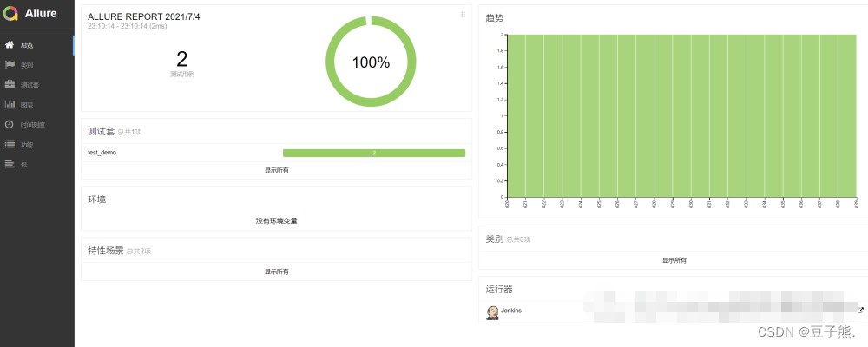This screenshot has height=347, width=868.
Task: Click the 运行器 widget heading
Action: click(x=499, y=290)
